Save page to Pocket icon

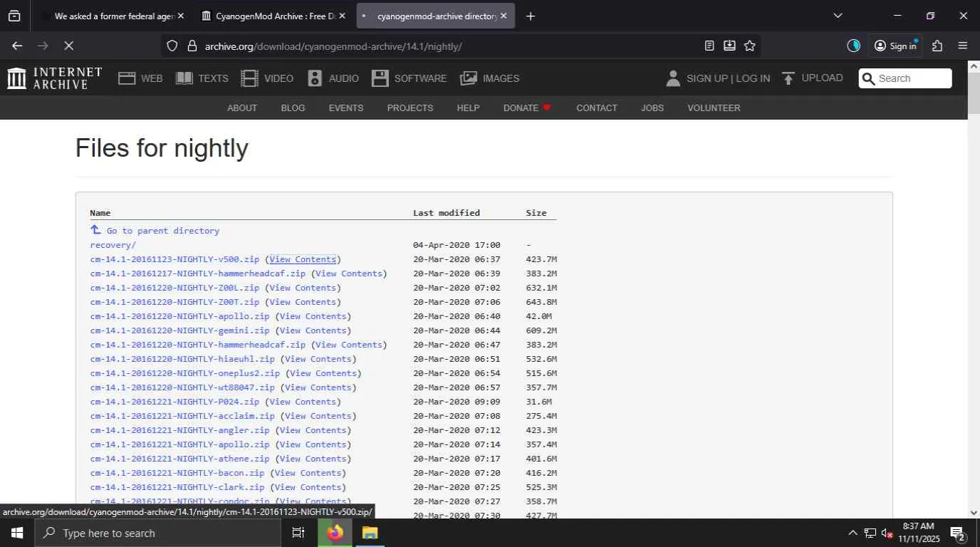(x=729, y=46)
